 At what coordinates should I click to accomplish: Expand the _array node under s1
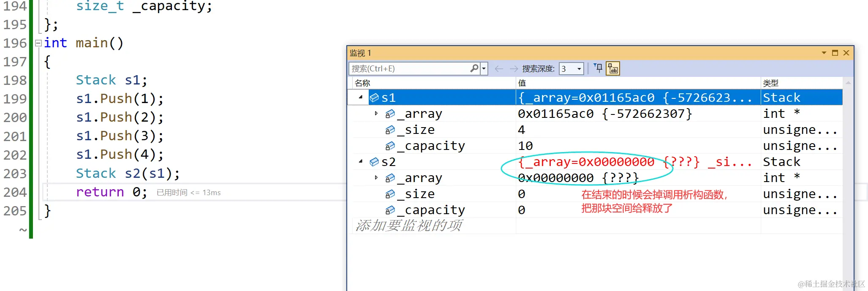click(376, 113)
